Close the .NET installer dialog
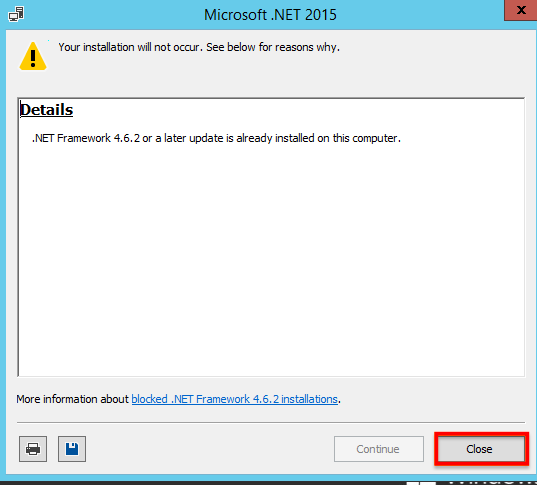Image resolution: width=537 pixels, height=485 pixels. coord(479,449)
